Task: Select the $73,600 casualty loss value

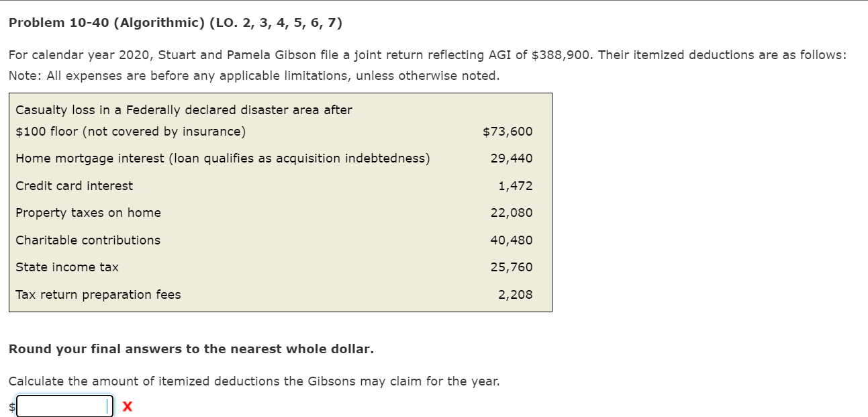Action: (x=508, y=131)
